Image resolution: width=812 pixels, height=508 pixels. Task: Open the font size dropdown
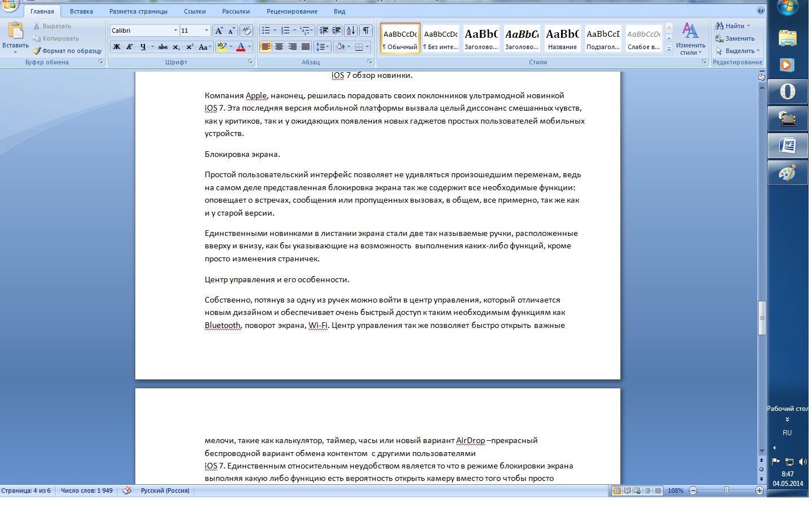[x=206, y=30]
